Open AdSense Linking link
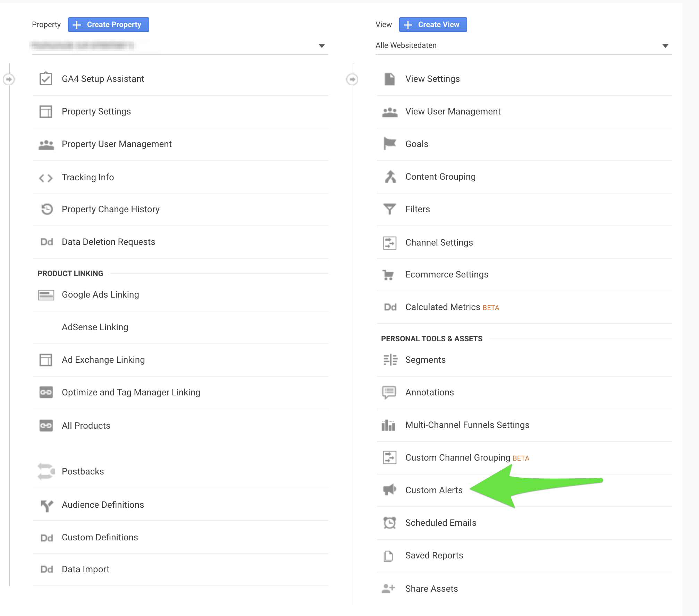 95,327
